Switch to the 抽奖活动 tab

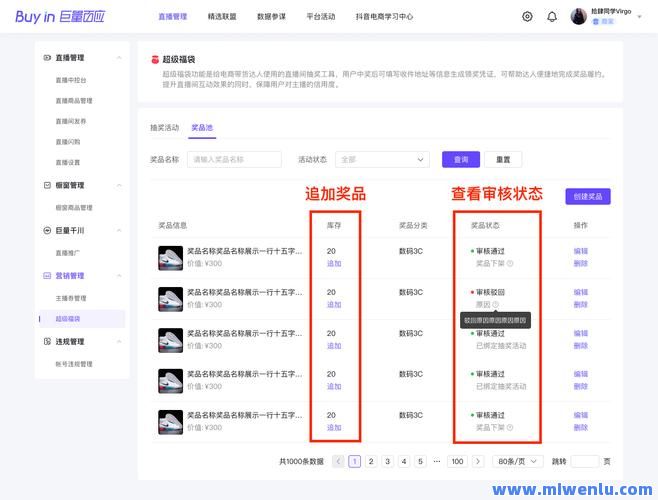point(164,128)
